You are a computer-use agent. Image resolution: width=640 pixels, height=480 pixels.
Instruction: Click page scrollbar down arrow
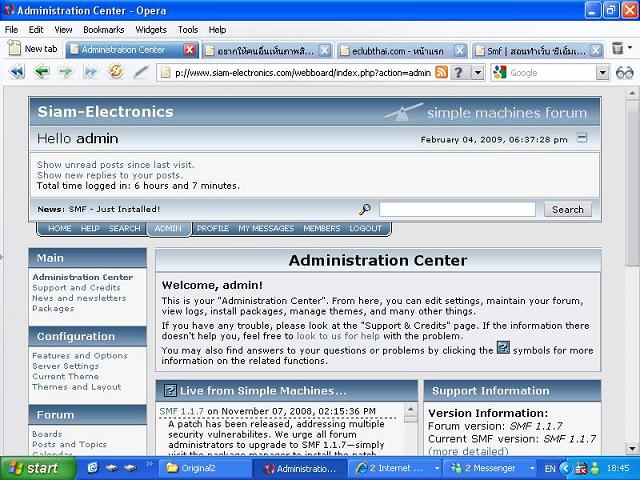click(x=632, y=449)
